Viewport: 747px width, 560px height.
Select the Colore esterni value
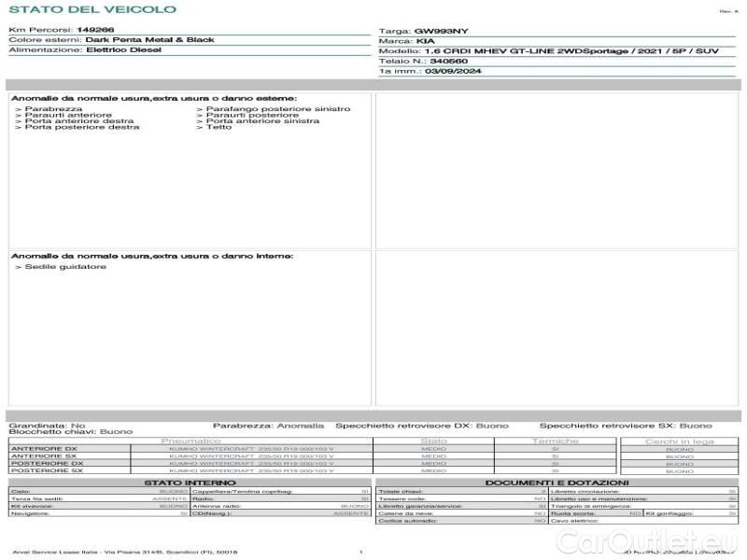pos(149,40)
